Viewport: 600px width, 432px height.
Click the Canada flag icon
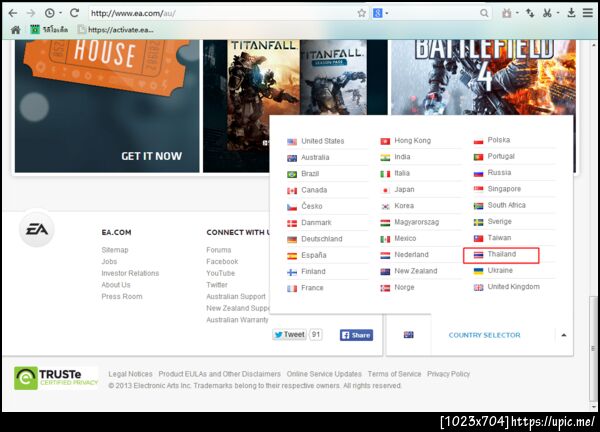click(292, 191)
